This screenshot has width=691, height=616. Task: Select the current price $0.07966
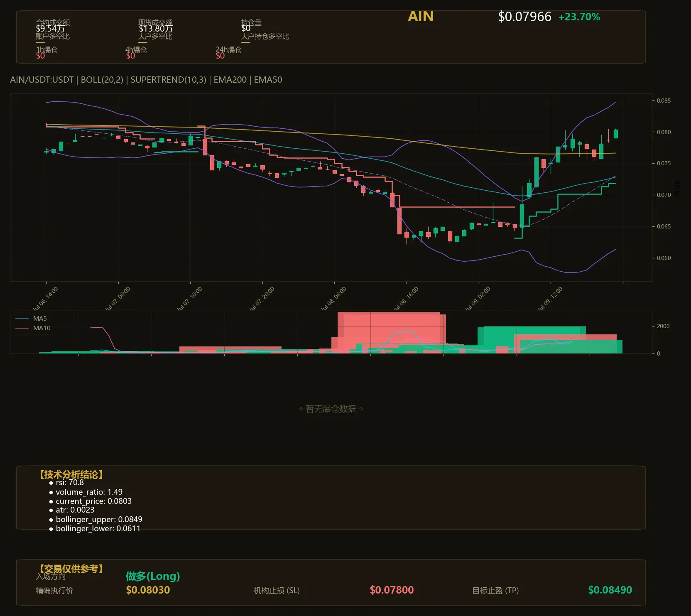click(x=524, y=17)
